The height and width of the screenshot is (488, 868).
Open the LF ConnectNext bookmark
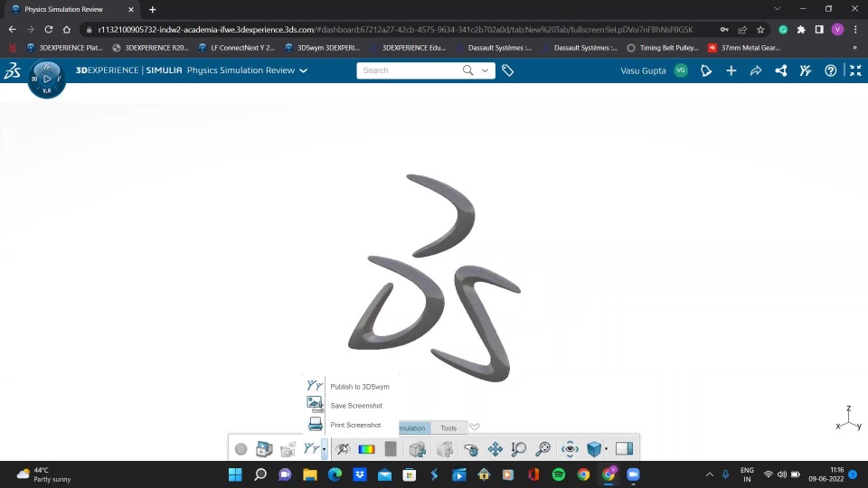point(236,48)
